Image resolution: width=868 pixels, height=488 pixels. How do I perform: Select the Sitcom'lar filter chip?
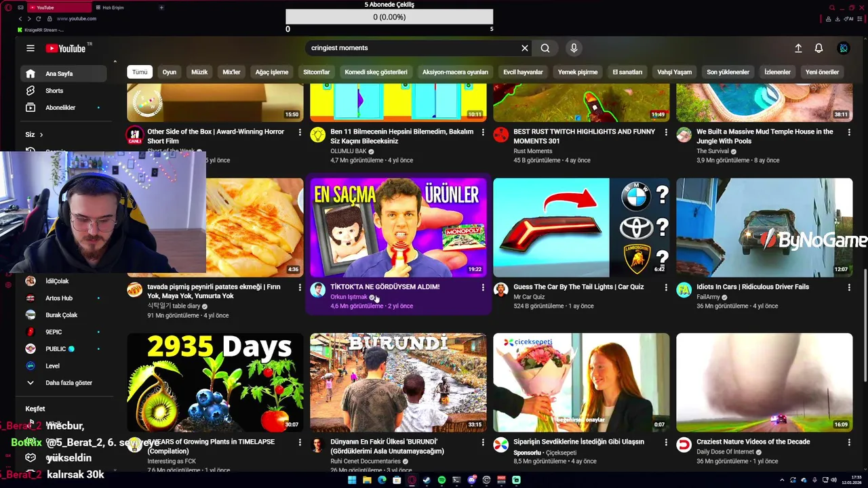317,72
